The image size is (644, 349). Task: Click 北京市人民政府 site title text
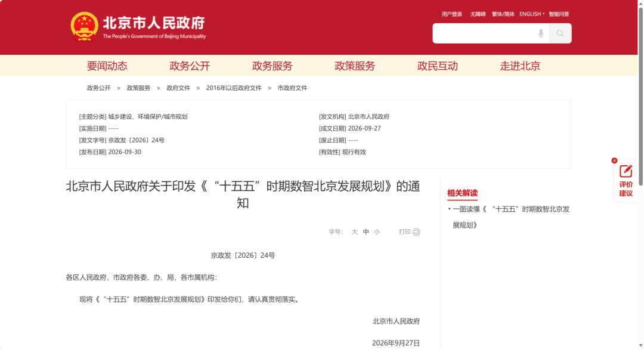(154, 23)
